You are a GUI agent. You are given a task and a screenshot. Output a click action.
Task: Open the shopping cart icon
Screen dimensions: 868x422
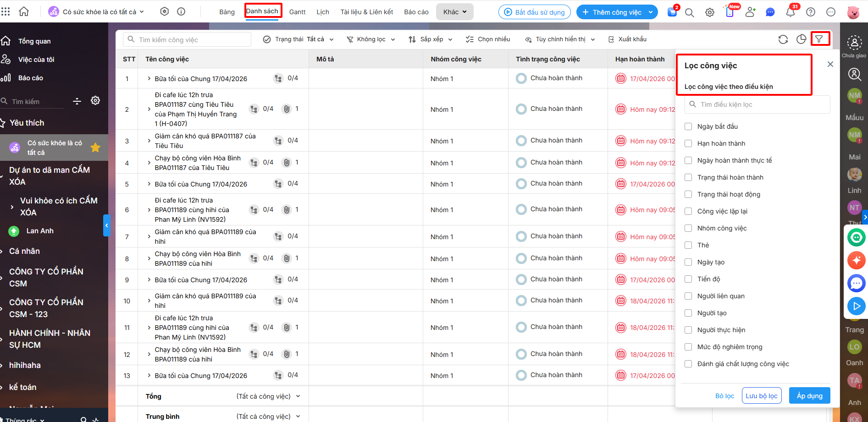coord(672,12)
